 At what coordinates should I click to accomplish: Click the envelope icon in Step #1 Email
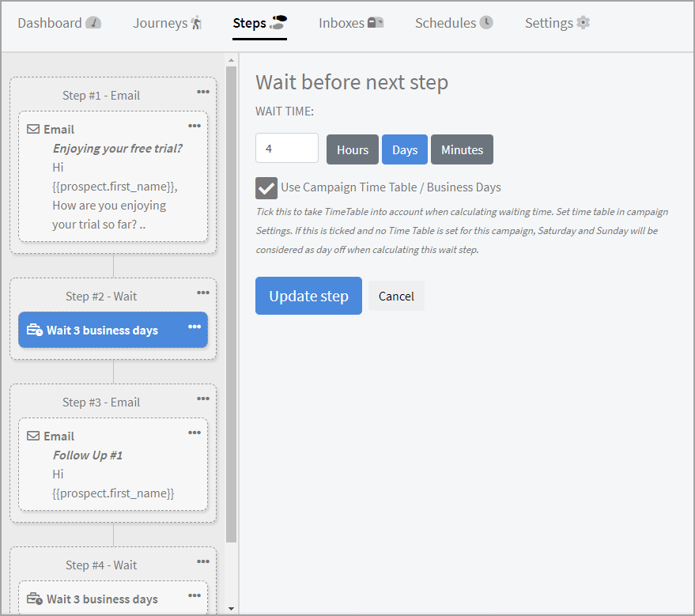pyautogui.click(x=33, y=129)
